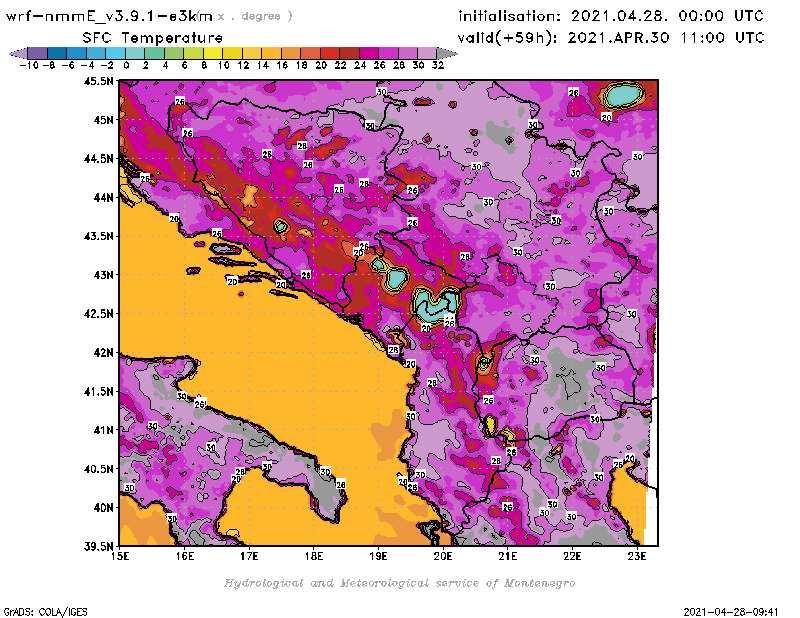Click the '41N' latitude label
Screen dimensions: 800x618
click(103, 430)
